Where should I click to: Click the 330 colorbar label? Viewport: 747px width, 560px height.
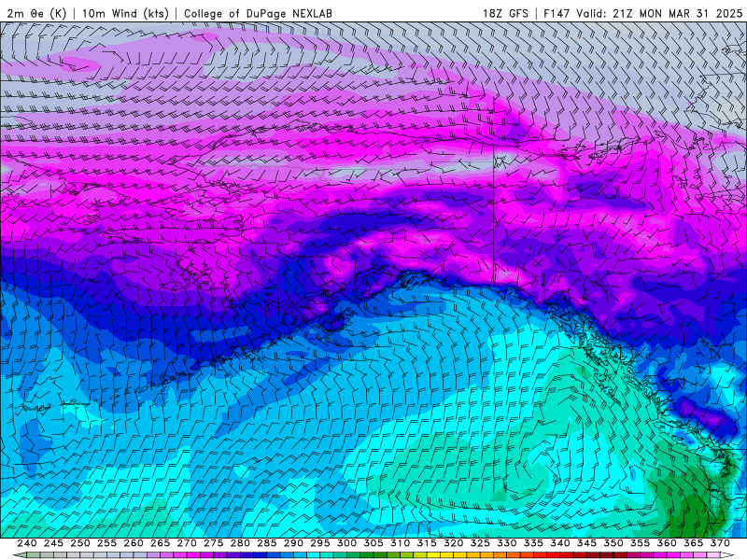(x=507, y=543)
